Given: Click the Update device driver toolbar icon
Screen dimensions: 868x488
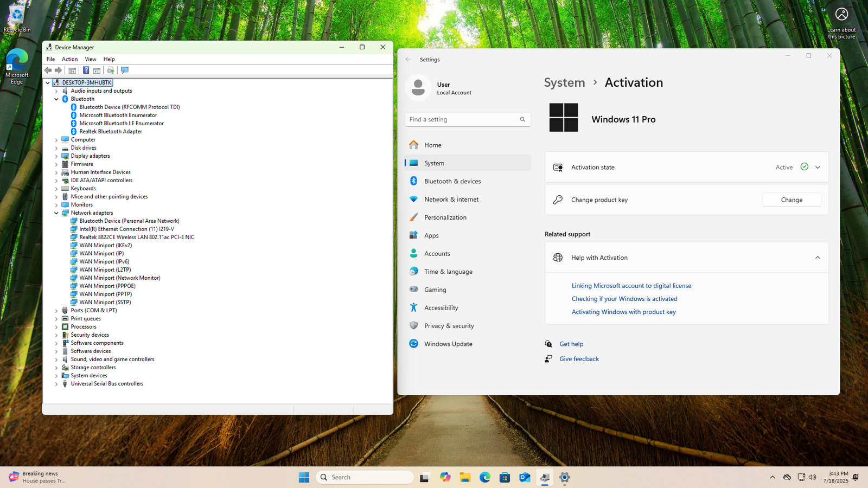Looking at the screenshot, I should pyautogui.click(x=111, y=70).
